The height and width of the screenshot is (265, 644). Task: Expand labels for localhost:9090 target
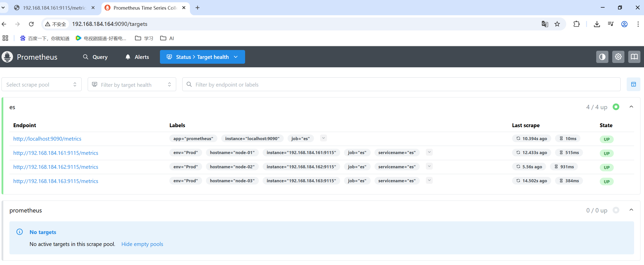(x=323, y=138)
